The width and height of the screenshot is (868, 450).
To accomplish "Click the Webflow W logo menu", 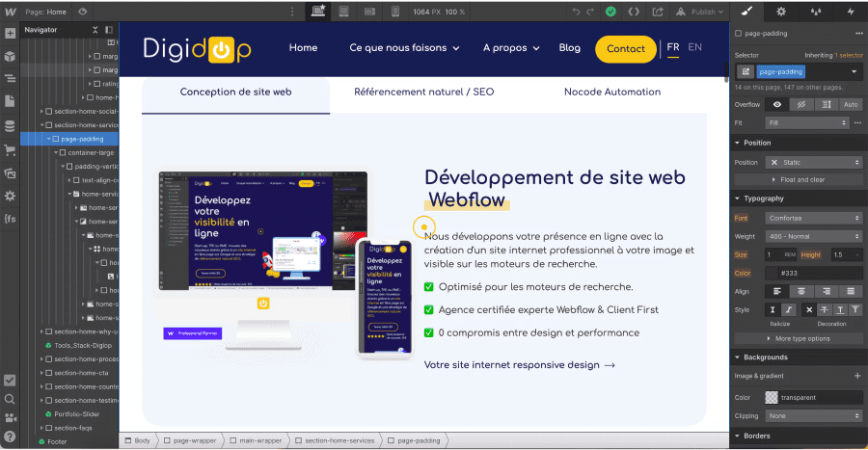I will tap(11, 12).
